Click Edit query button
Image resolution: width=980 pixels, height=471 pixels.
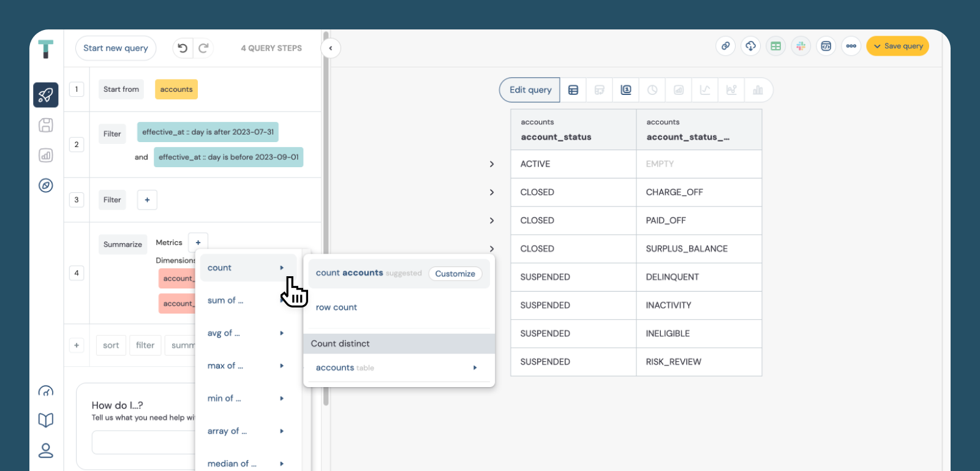coord(530,90)
